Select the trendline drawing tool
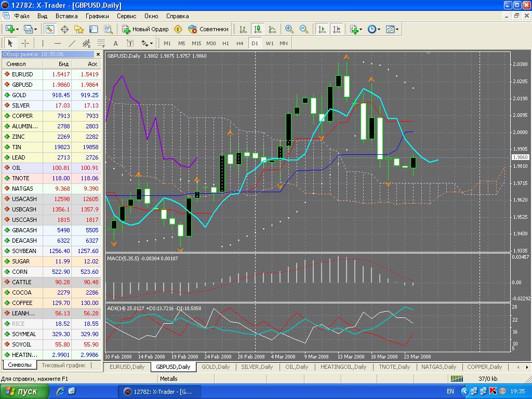 click(73, 43)
